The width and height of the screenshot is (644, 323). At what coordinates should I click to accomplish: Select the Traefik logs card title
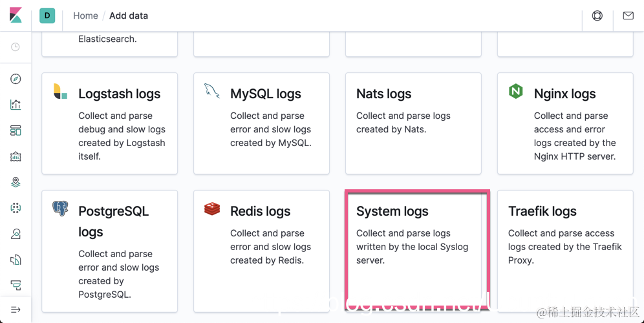542,211
